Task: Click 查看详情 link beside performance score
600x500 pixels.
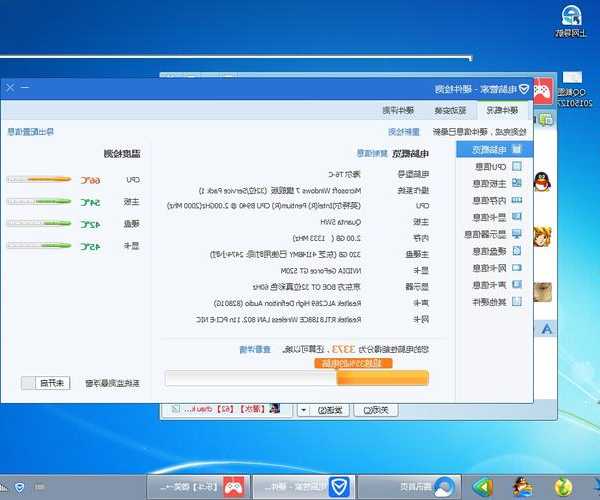Action: 254,349
